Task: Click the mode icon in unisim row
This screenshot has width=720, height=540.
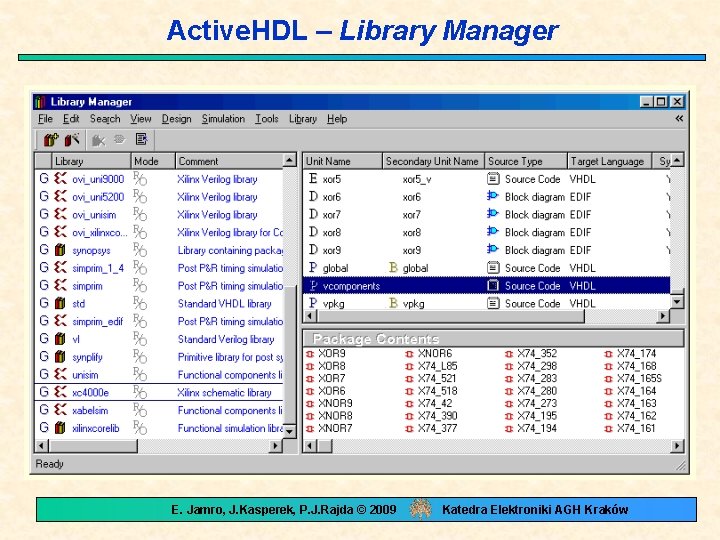Action: (140, 375)
